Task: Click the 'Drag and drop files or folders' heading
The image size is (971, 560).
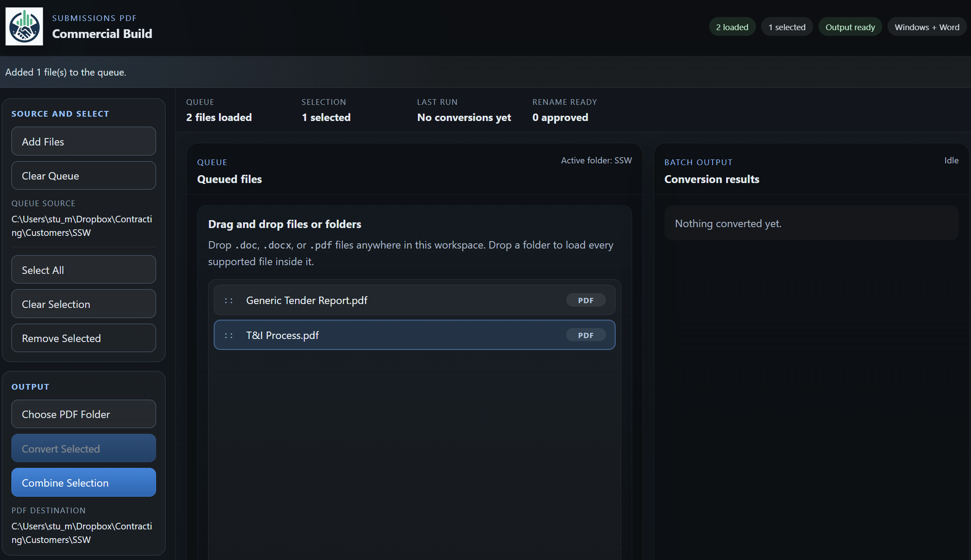Action: tap(285, 224)
